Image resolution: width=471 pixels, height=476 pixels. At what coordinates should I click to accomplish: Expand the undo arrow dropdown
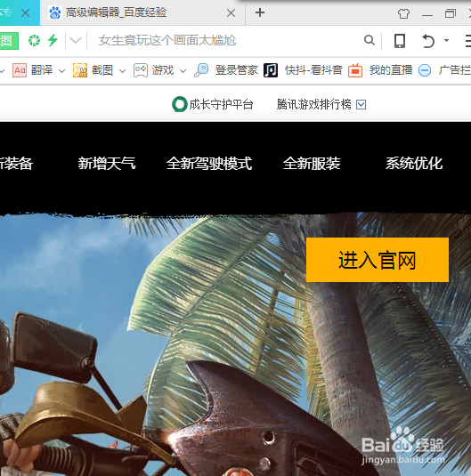tap(446, 40)
